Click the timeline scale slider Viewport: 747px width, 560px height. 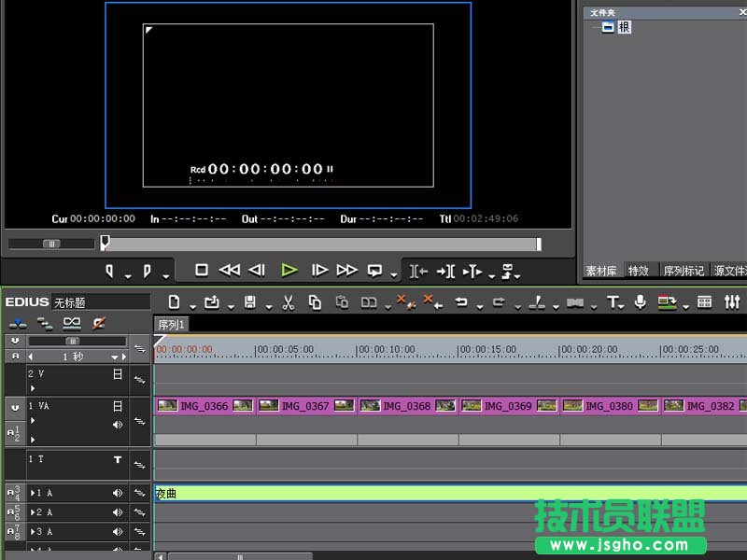pyautogui.click(x=73, y=341)
